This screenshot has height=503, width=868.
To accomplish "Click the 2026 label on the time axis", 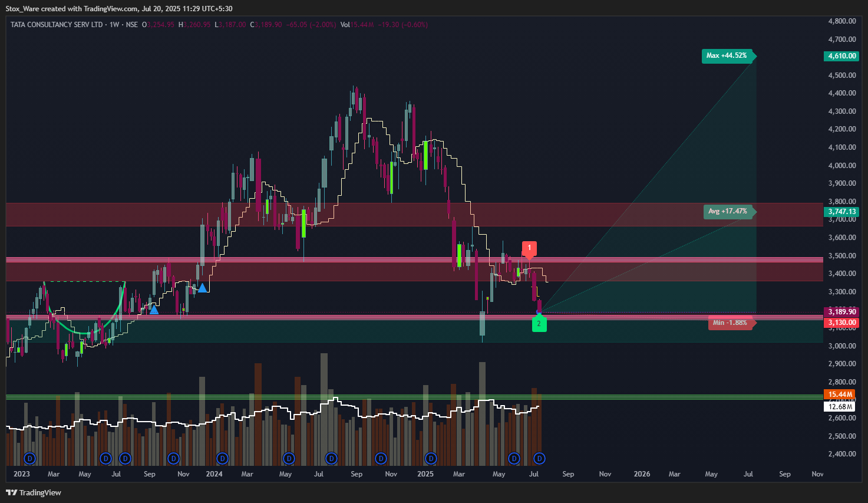I will [x=642, y=474].
